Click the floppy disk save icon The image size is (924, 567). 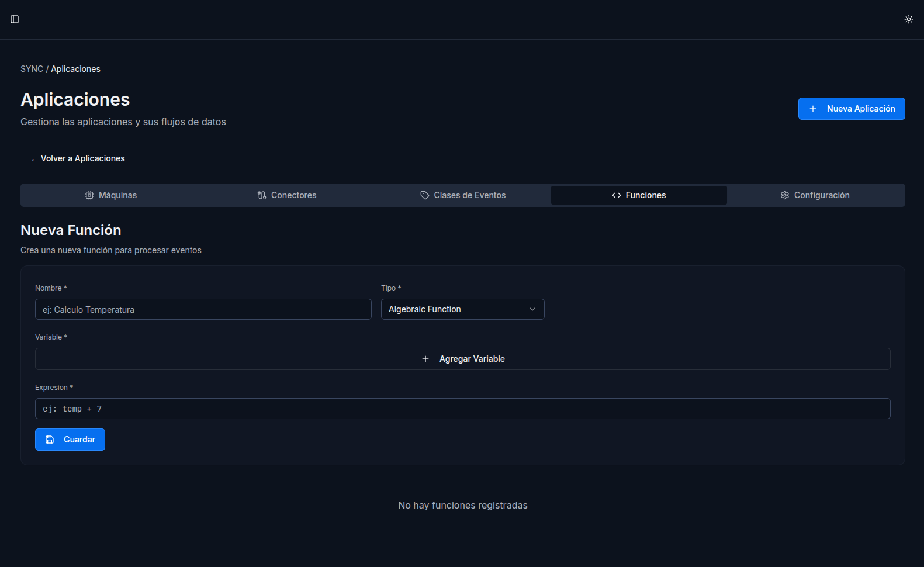50,440
